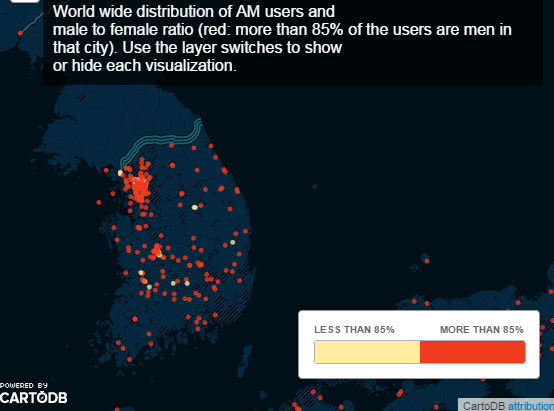Select the southernmost red dot on the Korean peninsula
This screenshot has height=411, width=554.
(x=129, y=359)
